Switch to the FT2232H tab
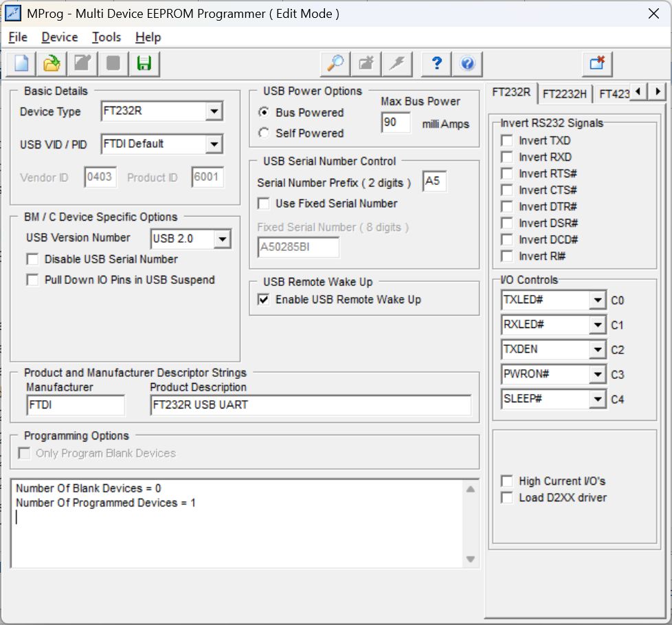The height and width of the screenshot is (625, 672). click(x=564, y=94)
